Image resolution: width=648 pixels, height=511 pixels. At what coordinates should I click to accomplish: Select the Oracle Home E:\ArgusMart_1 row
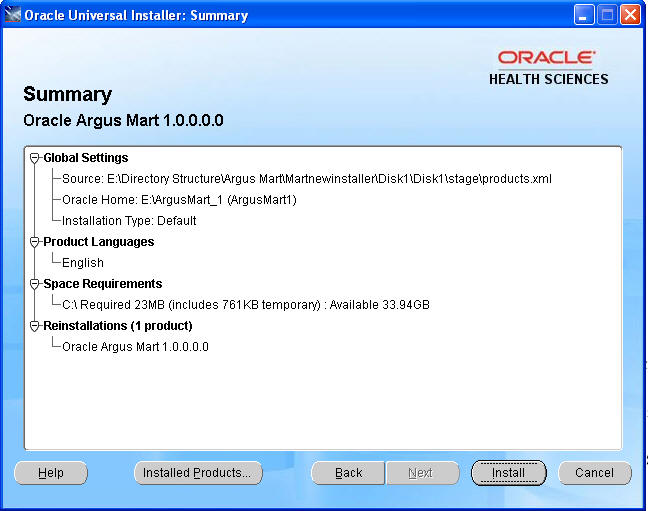pos(179,200)
